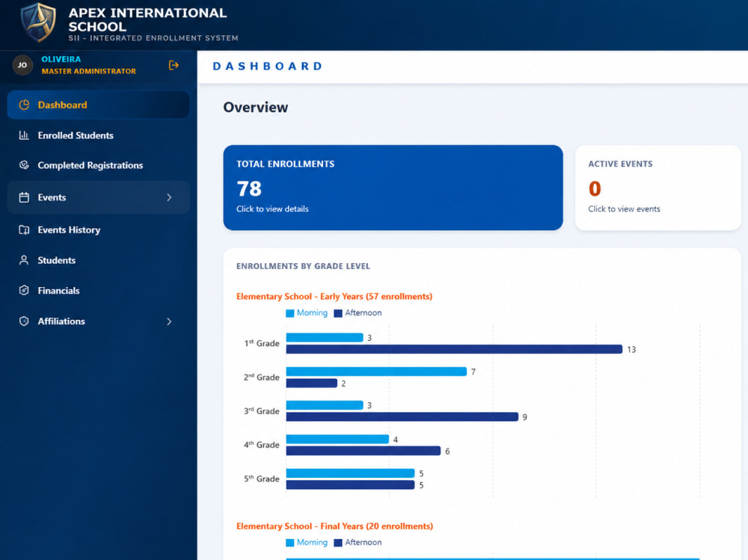Click the 1st Grade axis label

(261, 343)
